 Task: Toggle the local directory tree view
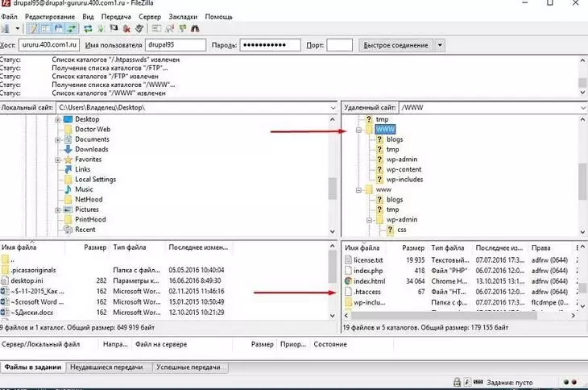[x=43, y=29]
